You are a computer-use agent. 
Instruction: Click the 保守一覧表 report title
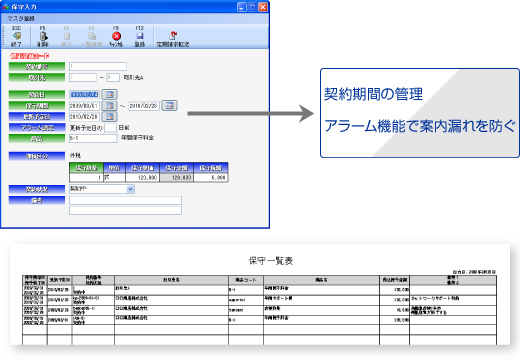271,261
